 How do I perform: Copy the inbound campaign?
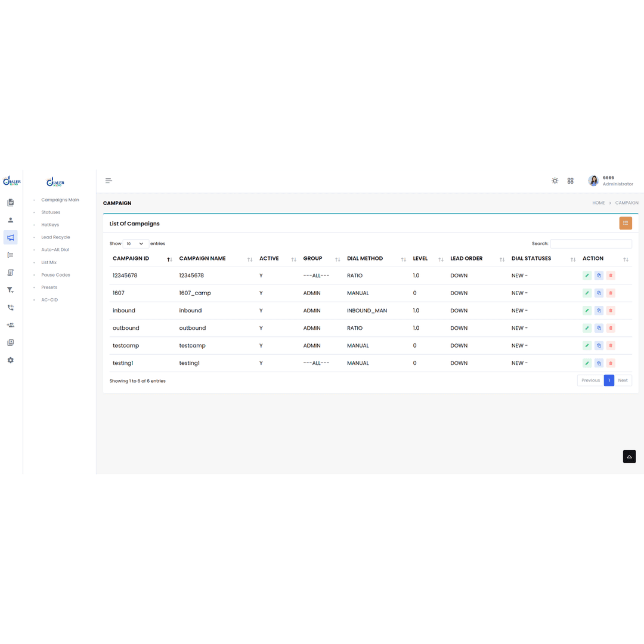599,311
